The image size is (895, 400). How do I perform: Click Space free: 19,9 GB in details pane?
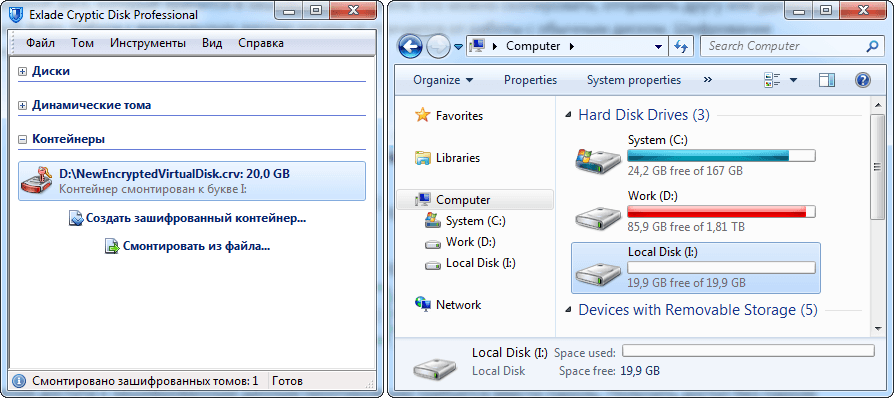pos(609,371)
